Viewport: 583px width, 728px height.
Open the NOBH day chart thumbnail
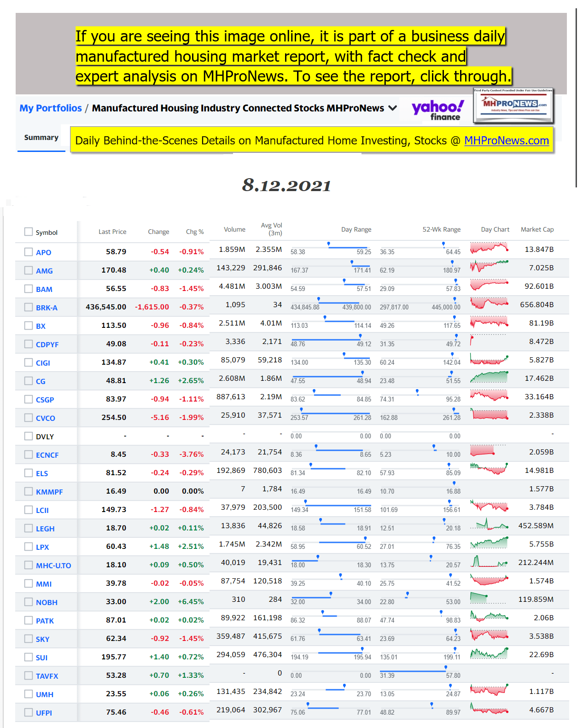point(488,598)
